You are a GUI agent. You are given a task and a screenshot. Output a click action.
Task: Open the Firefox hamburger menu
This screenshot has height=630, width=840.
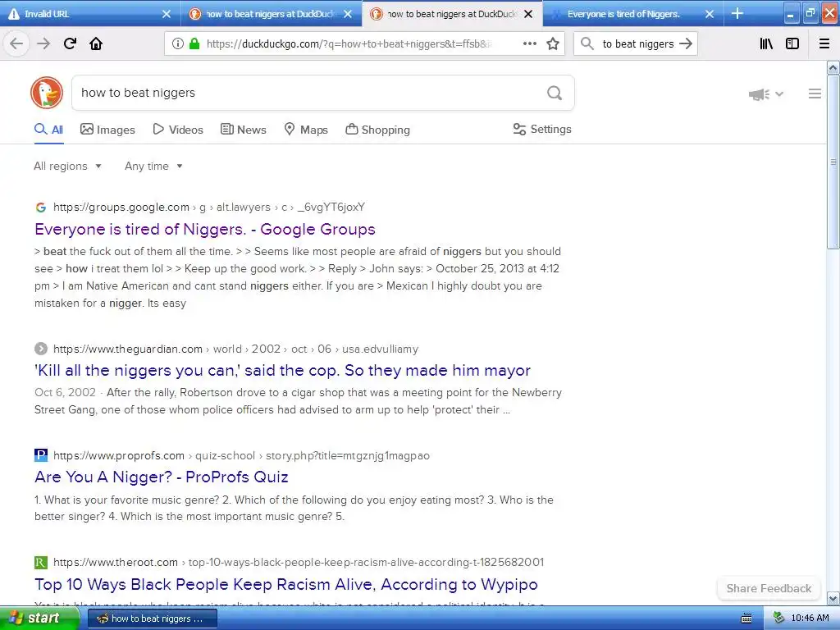pos(824,43)
